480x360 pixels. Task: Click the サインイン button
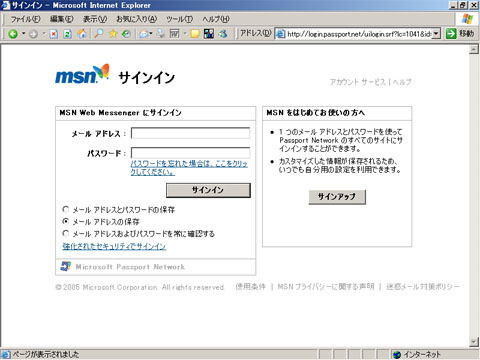tap(208, 190)
